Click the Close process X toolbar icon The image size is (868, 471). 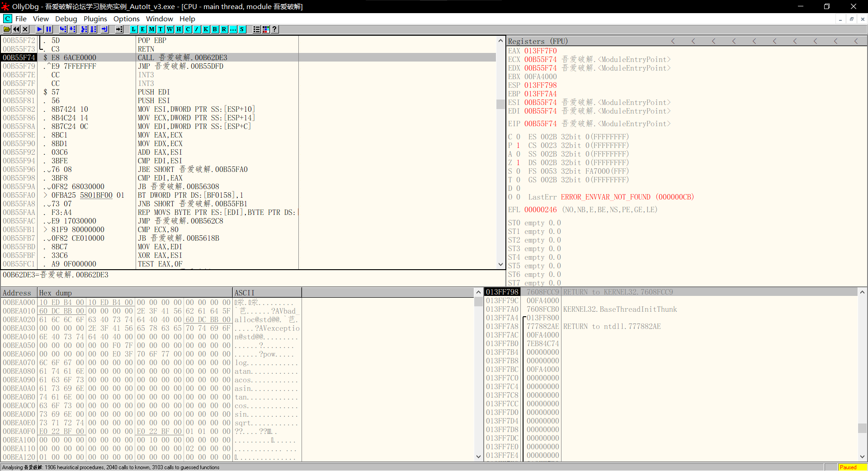(x=25, y=29)
